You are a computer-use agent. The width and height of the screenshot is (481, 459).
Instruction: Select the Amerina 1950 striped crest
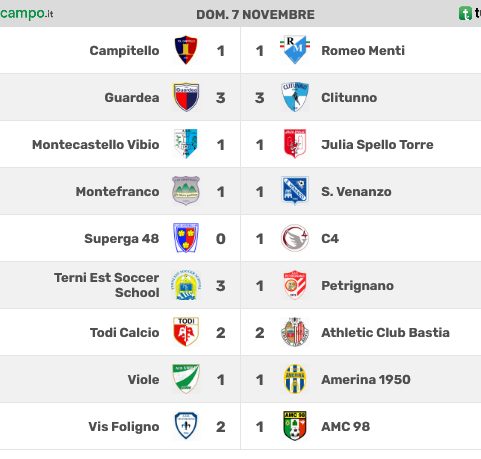pyautogui.click(x=295, y=379)
